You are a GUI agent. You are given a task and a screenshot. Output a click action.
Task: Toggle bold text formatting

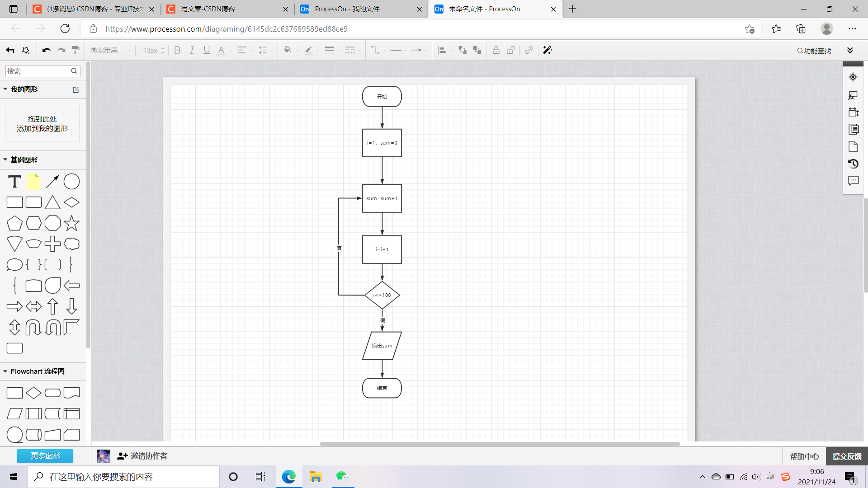[x=177, y=50]
